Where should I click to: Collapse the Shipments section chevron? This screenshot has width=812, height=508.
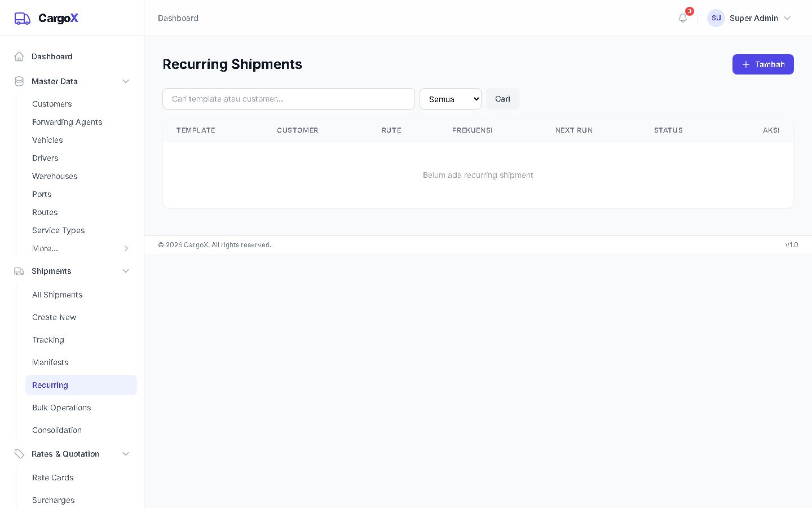tap(126, 271)
